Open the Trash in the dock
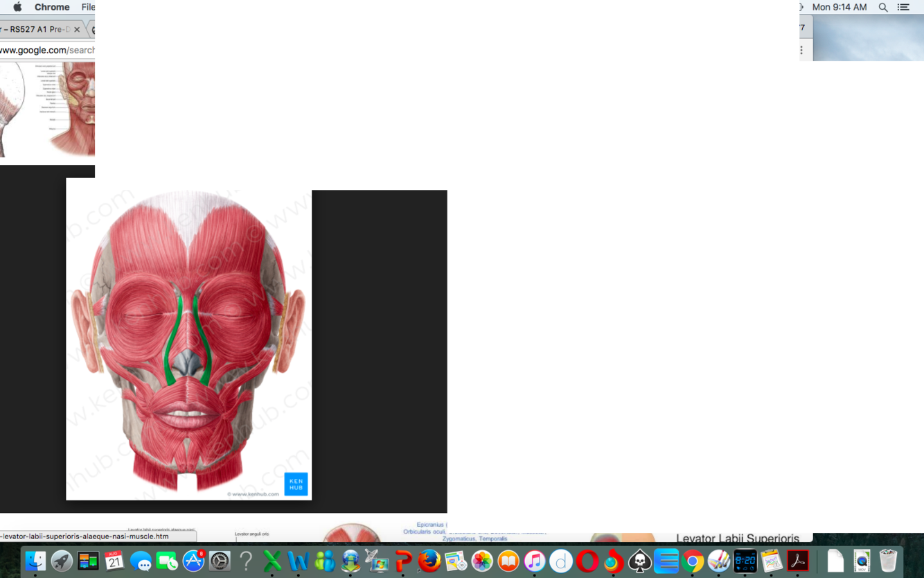 coord(888,561)
